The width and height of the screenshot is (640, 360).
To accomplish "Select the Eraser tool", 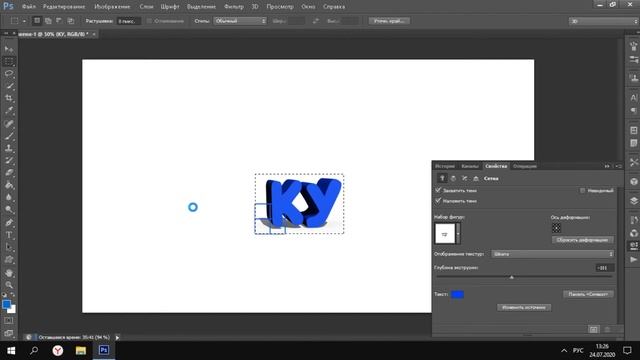I will (9, 173).
